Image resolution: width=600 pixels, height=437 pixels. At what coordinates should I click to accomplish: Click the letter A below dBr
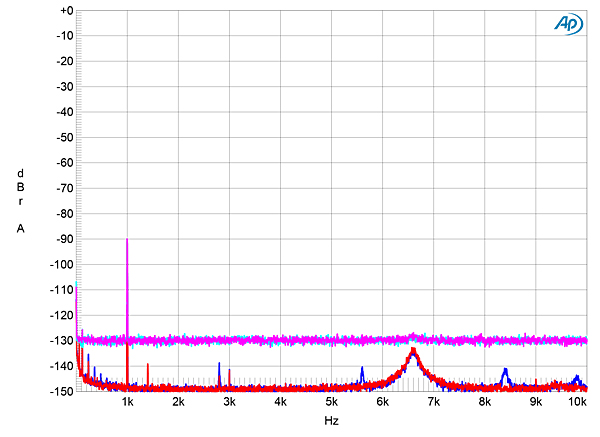[x=21, y=229]
